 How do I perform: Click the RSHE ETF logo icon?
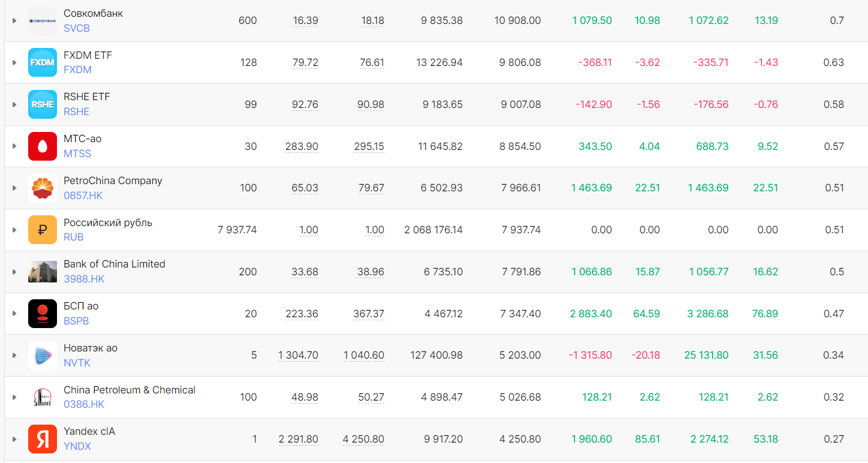pos(43,104)
